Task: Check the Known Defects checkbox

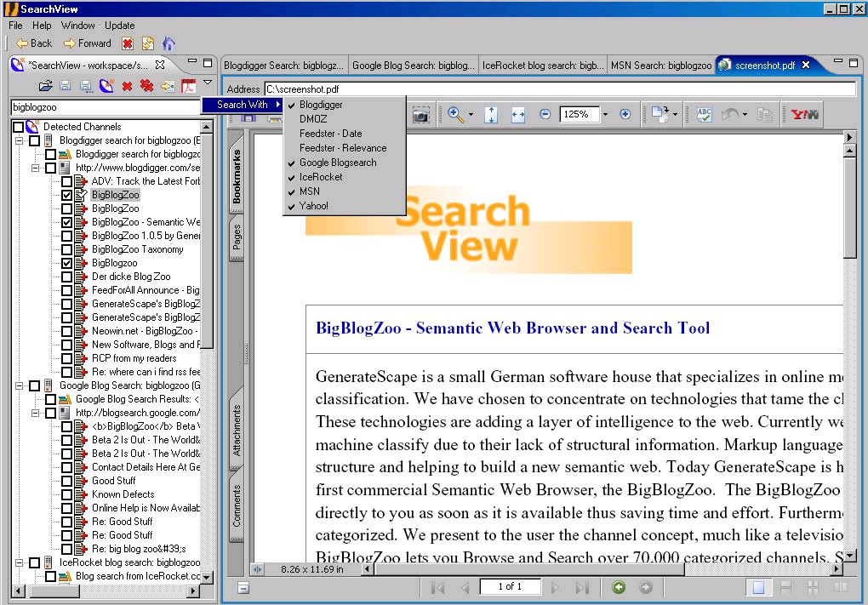Action: pos(67,495)
